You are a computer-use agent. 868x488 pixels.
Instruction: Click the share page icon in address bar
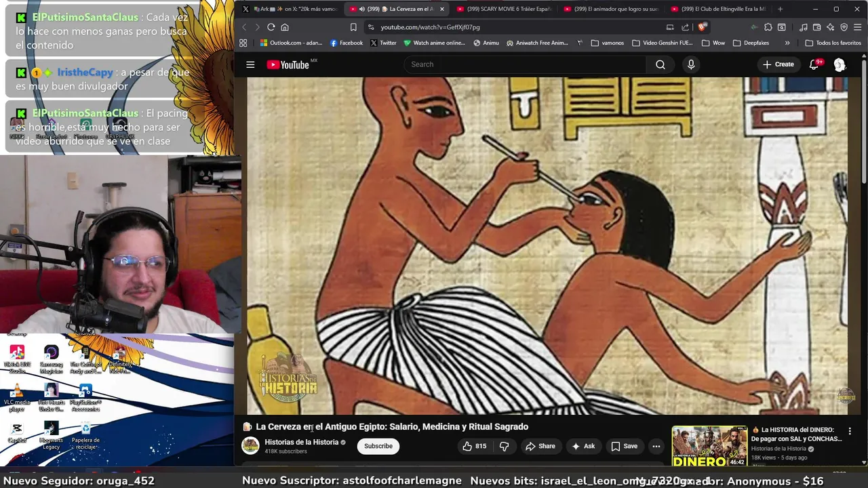[x=685, y=27]
